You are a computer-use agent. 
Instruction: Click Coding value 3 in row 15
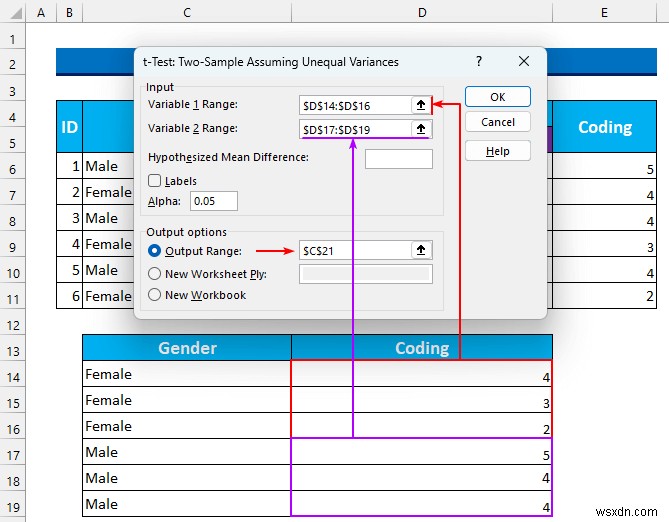point(422,400)
